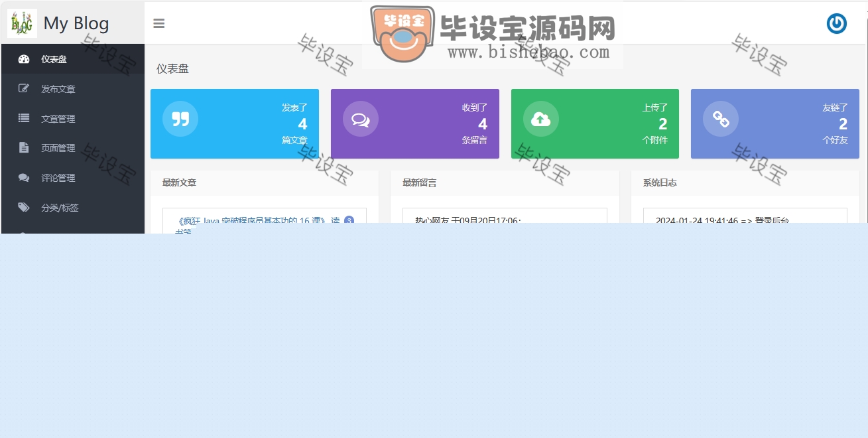The image size is (868, 438).
Task: Open the article 《疯狂 Java 突破程序员基本功的 16 课》
Action: (252, 220)
